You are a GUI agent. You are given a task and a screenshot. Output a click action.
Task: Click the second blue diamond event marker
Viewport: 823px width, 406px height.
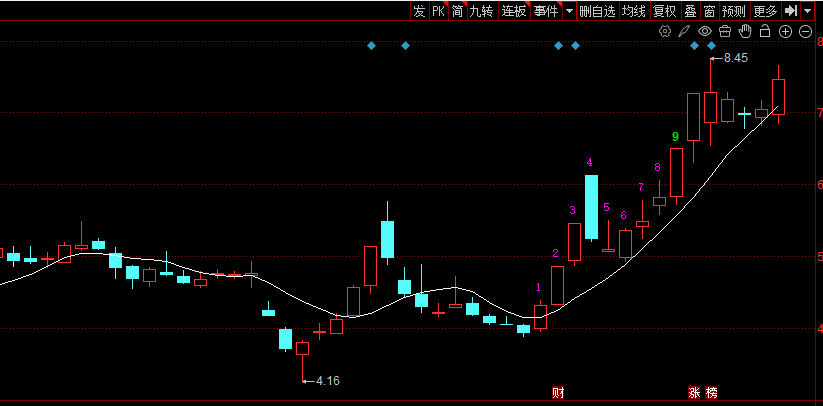point(405,46)
